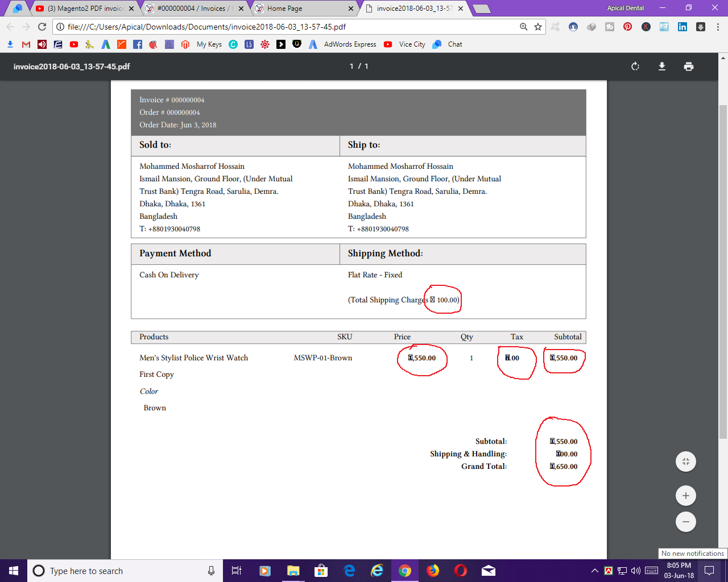The width and height of the screenshot is (728, 582).
Task: Show hidden system tray icons
Action: tap(594, 571)
